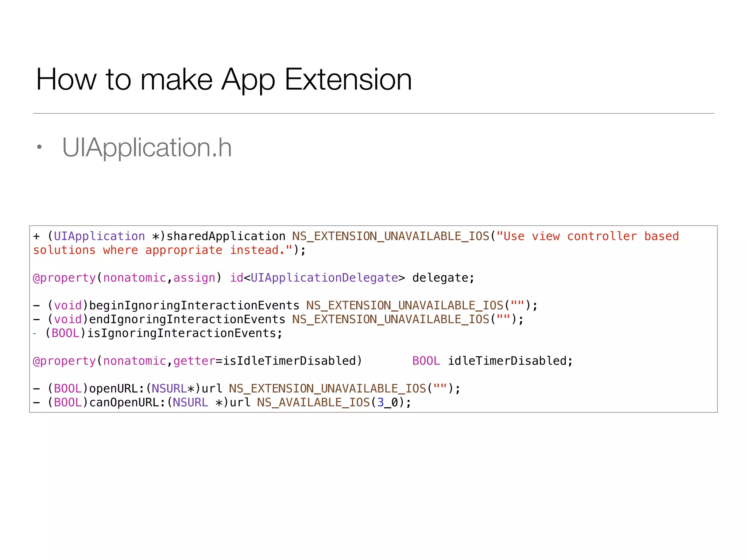
Task: Click NS_EXTENSION_UNAVAILABLE_IOS on the openURL line
Action: coord(328,389)
